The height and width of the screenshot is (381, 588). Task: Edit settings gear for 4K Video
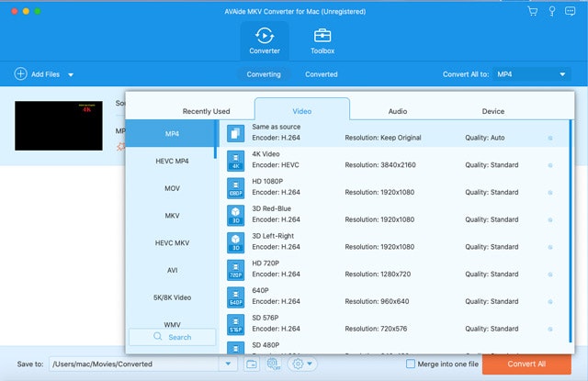[x=550, y=165]
